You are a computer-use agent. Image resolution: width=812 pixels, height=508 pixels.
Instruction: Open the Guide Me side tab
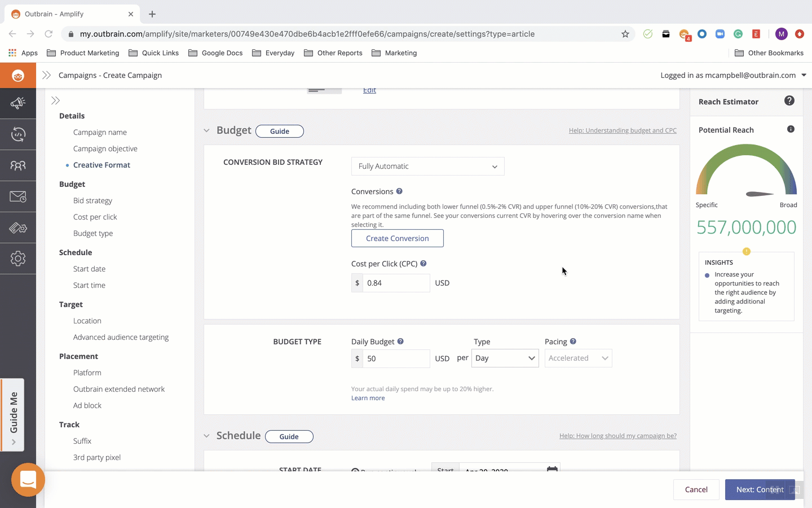(x=13, y=415)
